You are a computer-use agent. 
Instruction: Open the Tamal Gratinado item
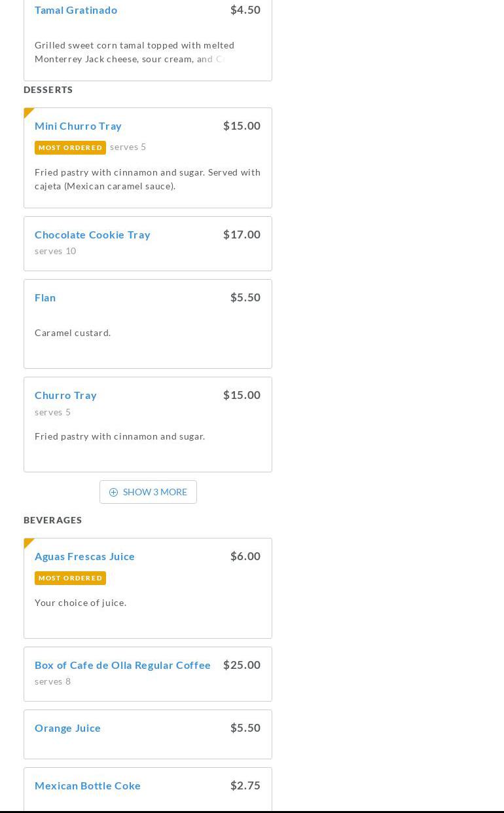click(x=76, y=10)
